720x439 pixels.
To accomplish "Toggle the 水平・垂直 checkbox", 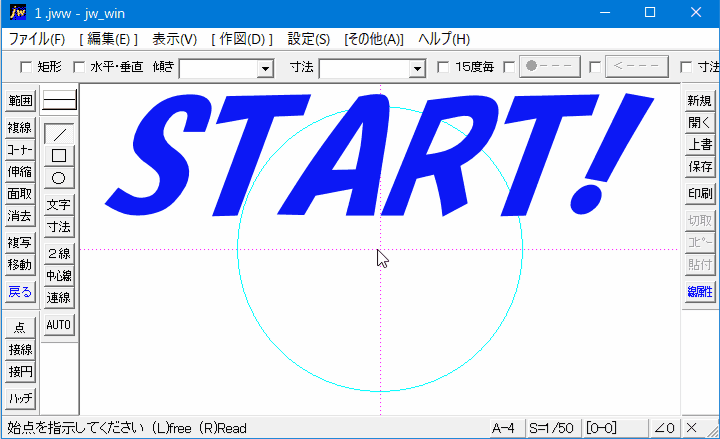I will pyautogui.click(x=81, y=68).
